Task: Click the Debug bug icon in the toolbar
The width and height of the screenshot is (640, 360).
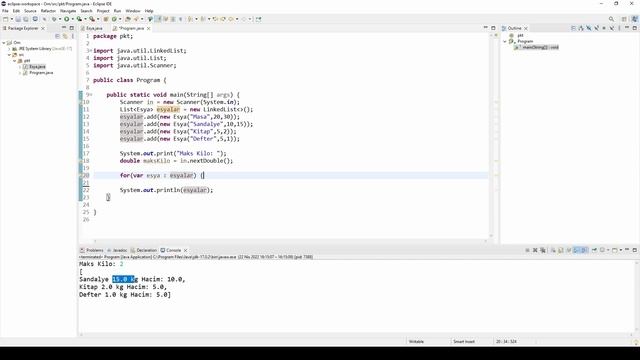Action: [x=54, y=19]
